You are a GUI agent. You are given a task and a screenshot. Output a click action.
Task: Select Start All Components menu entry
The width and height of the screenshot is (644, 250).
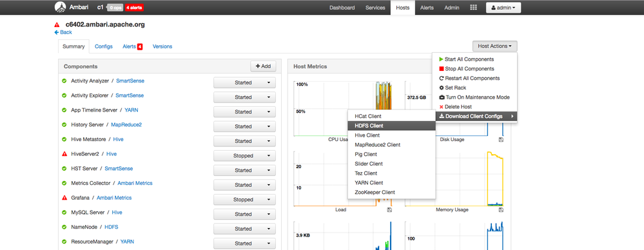click(474, 59)
